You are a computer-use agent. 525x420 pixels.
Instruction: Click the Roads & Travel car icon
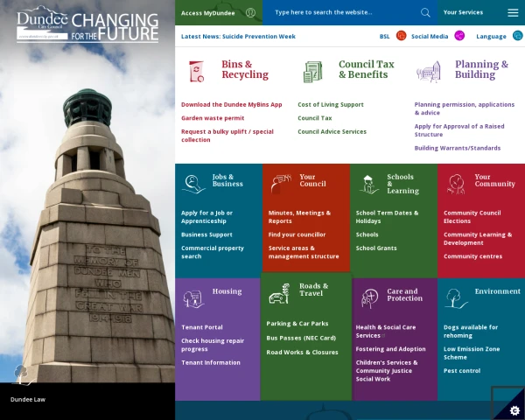coord(280,293)
